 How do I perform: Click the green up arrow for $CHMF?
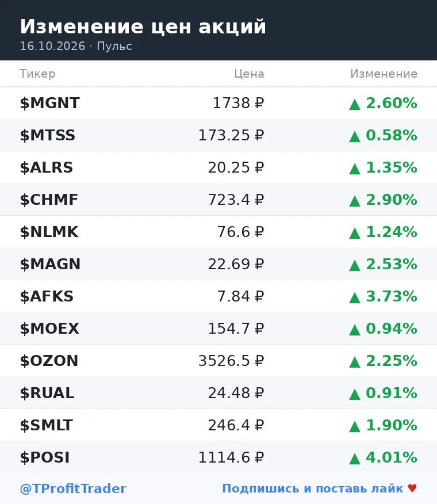(355, 201)
